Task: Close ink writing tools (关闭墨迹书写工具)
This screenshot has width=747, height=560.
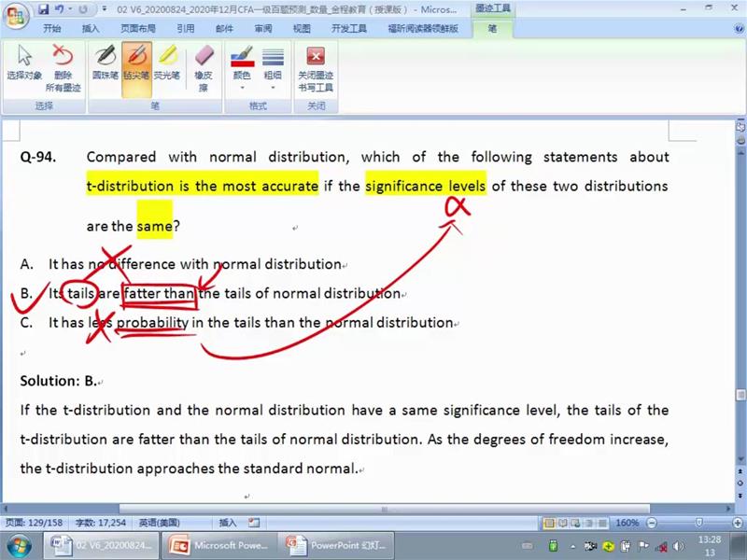Action: [315, 67]
